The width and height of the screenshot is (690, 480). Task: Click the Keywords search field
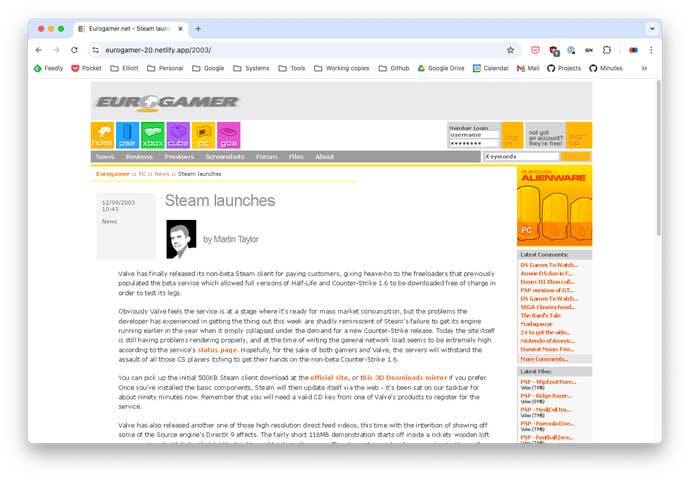521,157
